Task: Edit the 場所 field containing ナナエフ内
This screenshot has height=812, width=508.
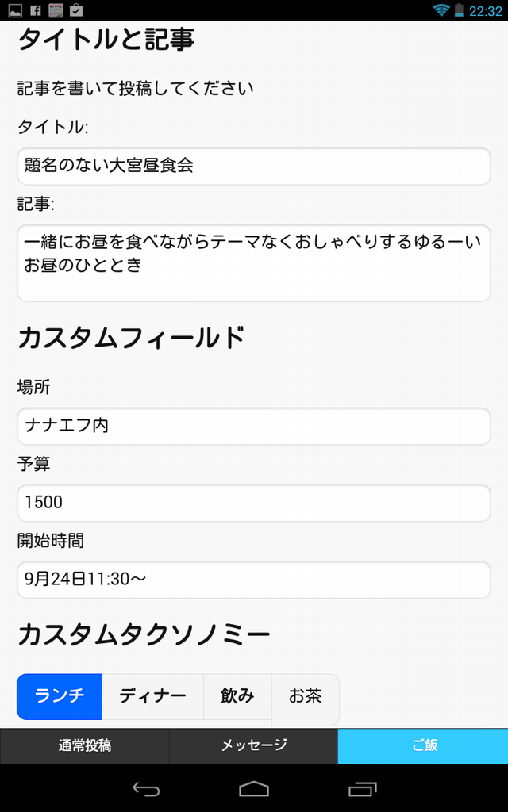Action: (254, 426)
